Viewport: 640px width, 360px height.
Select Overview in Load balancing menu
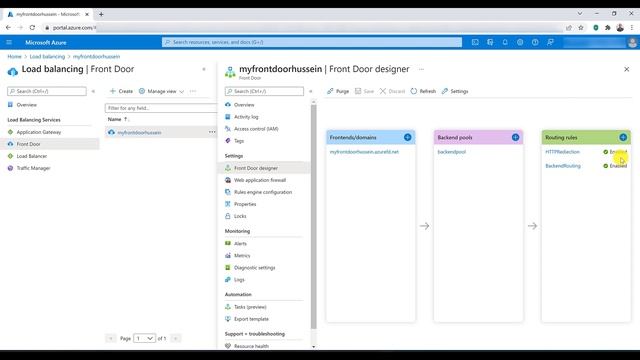[26, 105]
